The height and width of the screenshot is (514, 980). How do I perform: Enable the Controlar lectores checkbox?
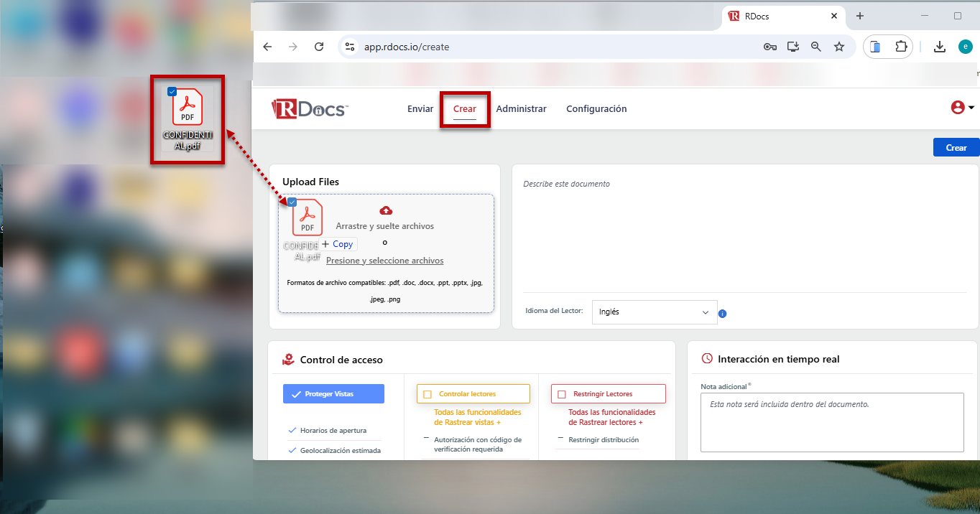tap(427, 394)
